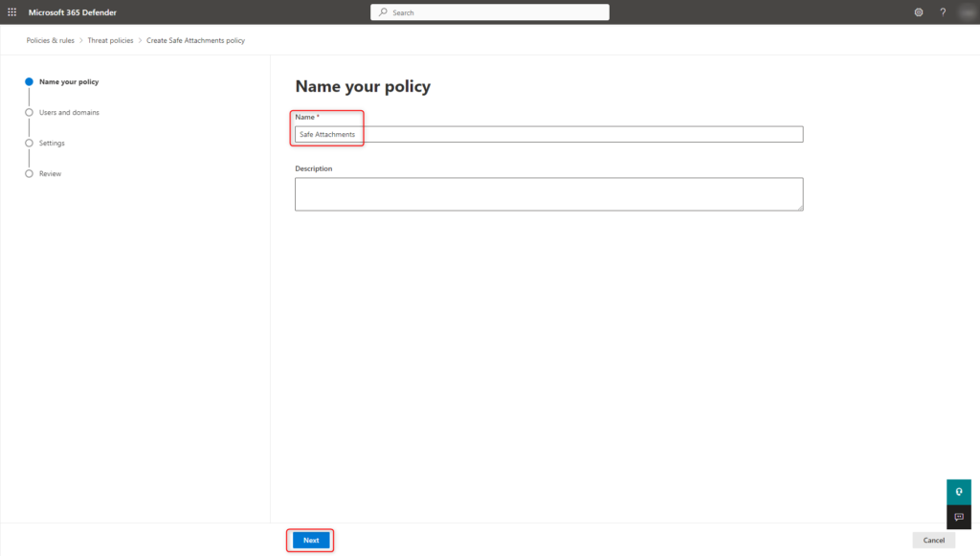The height and width of the screenshot is (556, 980).
Task: Click the Cancel button
Action: coord(934,540)
